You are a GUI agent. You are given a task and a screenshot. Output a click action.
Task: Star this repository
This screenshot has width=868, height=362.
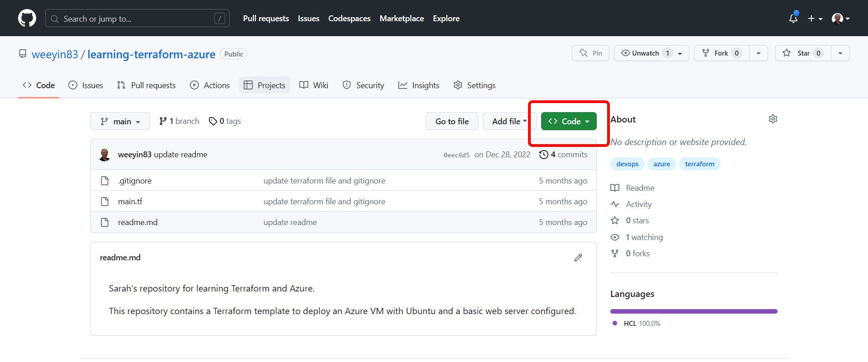click(803, 53)
